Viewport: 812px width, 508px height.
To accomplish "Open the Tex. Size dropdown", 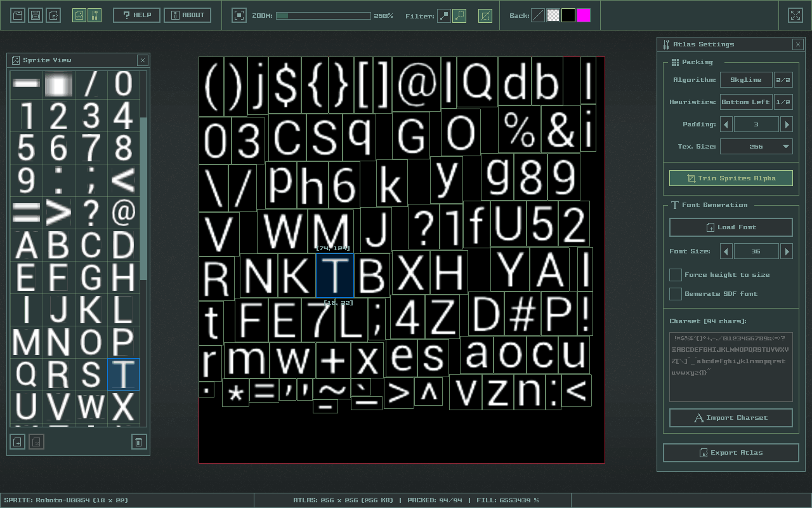I will 756,147.
